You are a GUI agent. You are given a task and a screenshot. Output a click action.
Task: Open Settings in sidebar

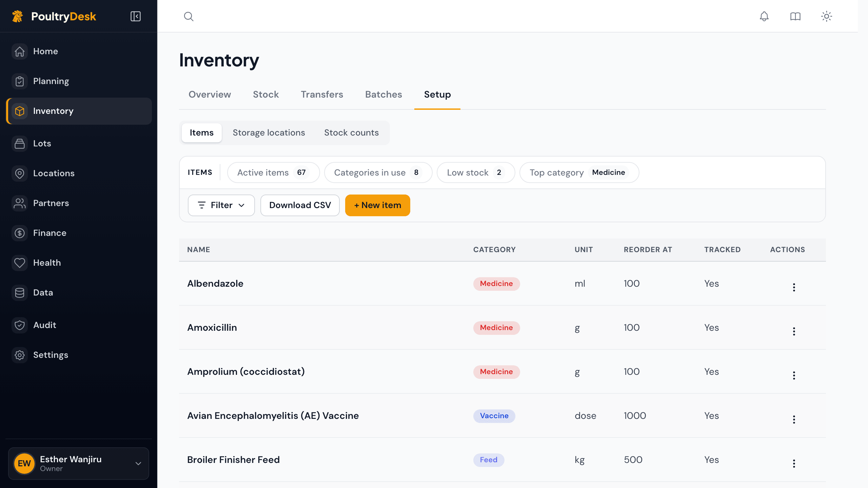[x=79, y=355]
